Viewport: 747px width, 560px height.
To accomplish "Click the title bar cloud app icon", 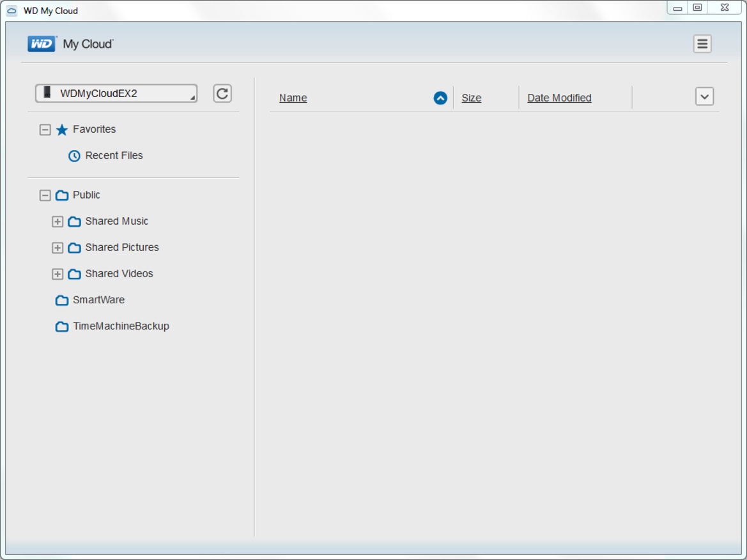I will 12,10.
